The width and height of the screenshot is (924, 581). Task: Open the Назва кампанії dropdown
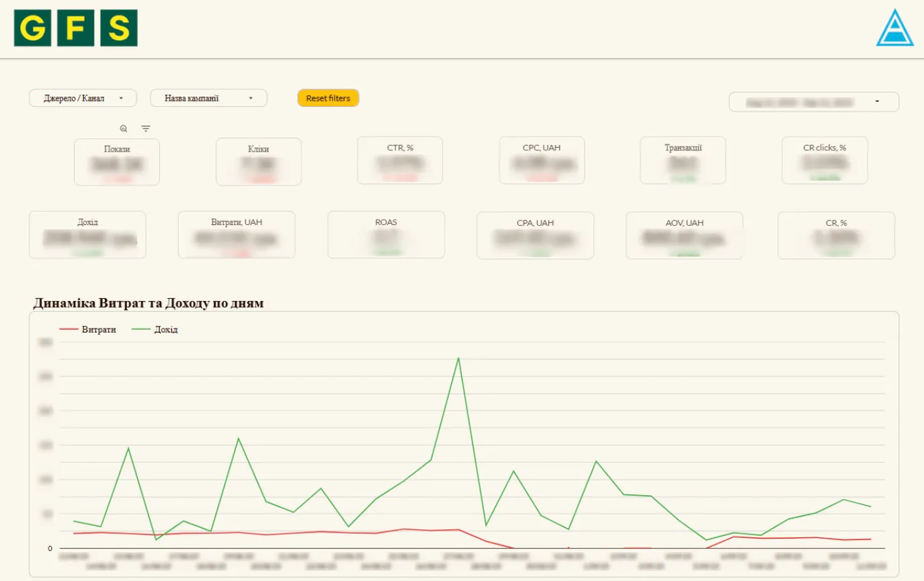coord(208,98)
